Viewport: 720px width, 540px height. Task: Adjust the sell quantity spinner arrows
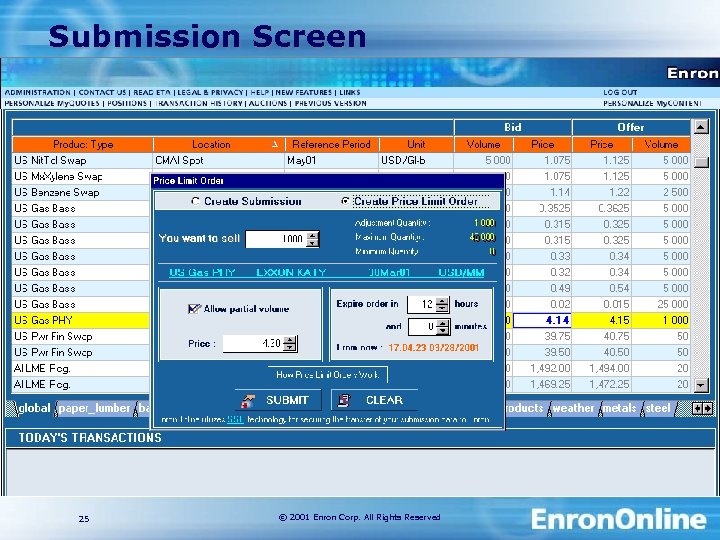(313, 239)
